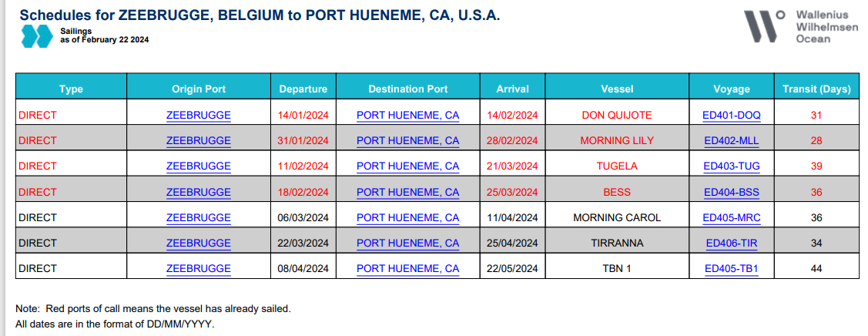Viewport: 868px width, 336px height.
Task: Click the Voyage column header
Action: click(x=731, y=89)
